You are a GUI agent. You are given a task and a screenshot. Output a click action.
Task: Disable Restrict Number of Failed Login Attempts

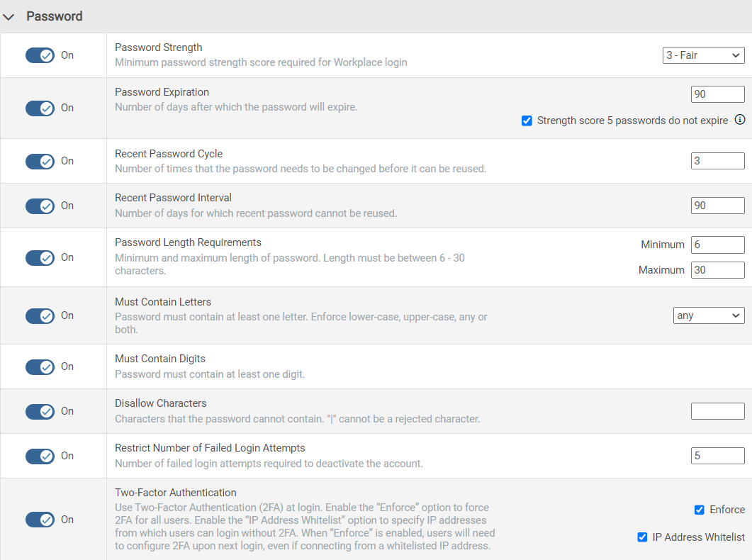click(40, 456)
